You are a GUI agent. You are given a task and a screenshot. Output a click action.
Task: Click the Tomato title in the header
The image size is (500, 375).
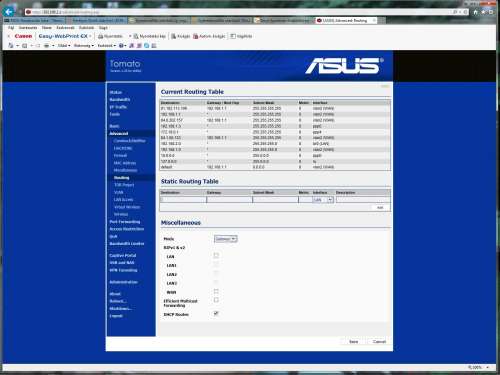coord(125,64)
